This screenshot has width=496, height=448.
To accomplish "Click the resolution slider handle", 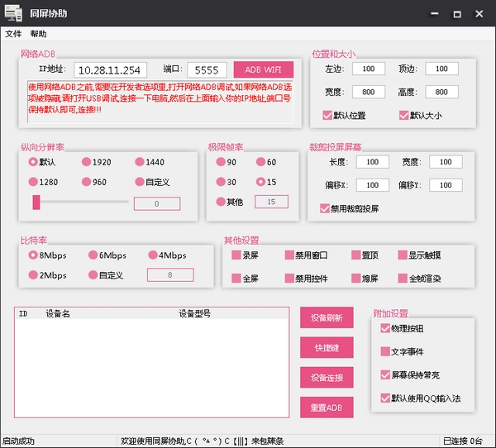I will point(36,203).
